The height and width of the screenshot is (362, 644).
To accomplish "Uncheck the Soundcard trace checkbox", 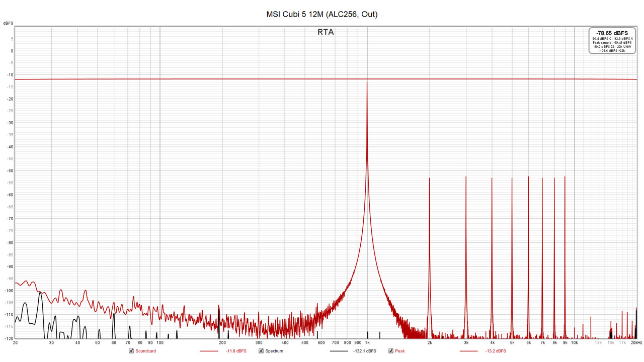I will pyautogui.click(x=131, y=351).
